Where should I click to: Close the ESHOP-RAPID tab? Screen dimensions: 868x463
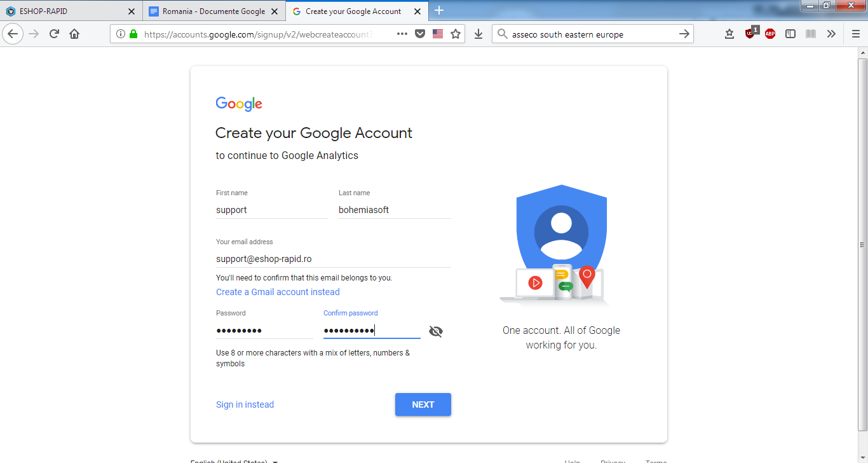click(x=132, y=11)
